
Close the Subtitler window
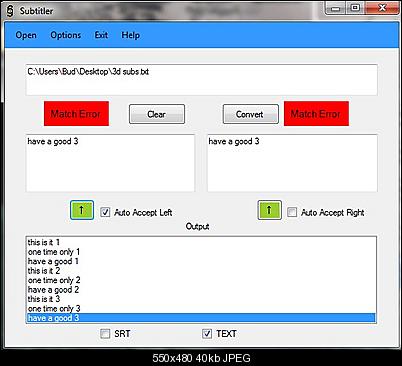(x=382, y=8)
